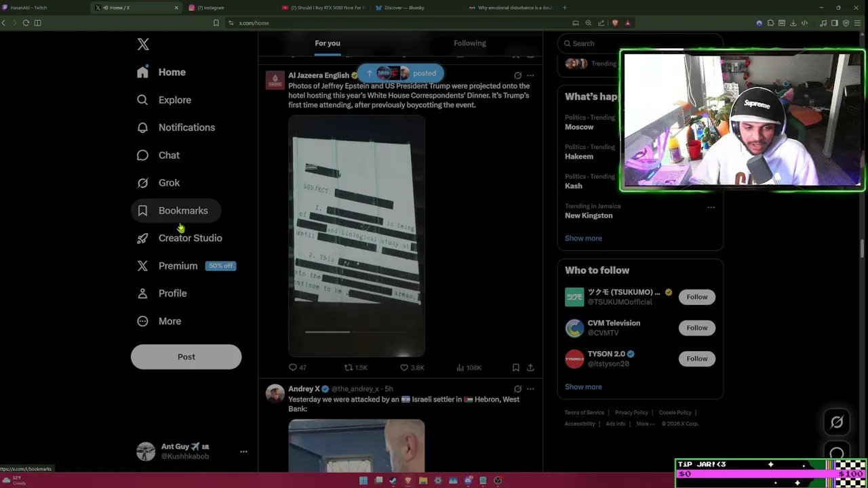The image size is (868, 488).
Task: Open the New Kingston trend
Action: coord(589,216)
